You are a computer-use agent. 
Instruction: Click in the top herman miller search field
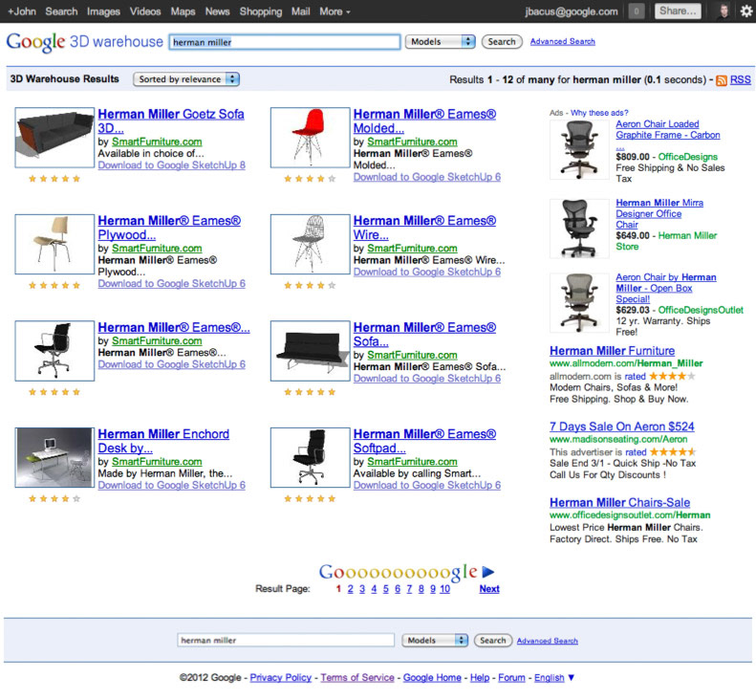click(x=285, y=42)
